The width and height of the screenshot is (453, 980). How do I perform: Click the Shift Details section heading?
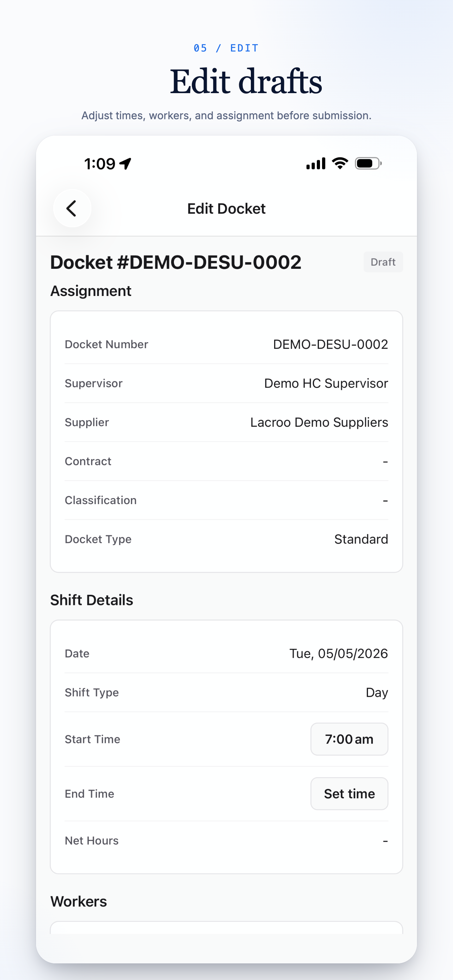(92, 600)
